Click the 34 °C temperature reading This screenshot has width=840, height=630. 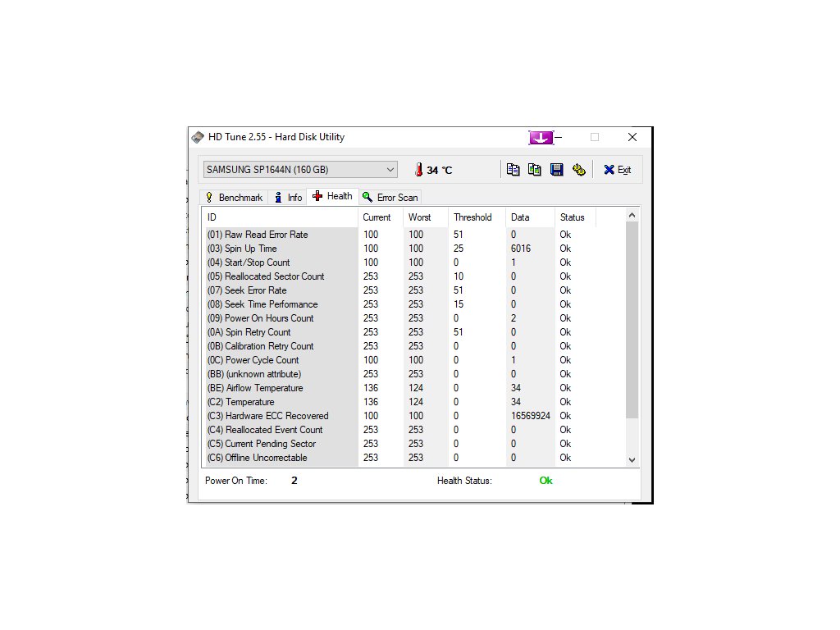[440, 171]
